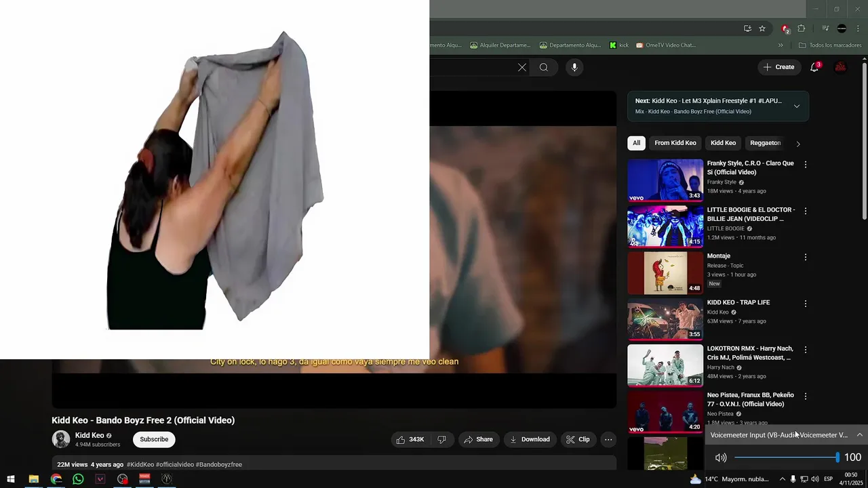Show more filter chips with arrow

798,144
